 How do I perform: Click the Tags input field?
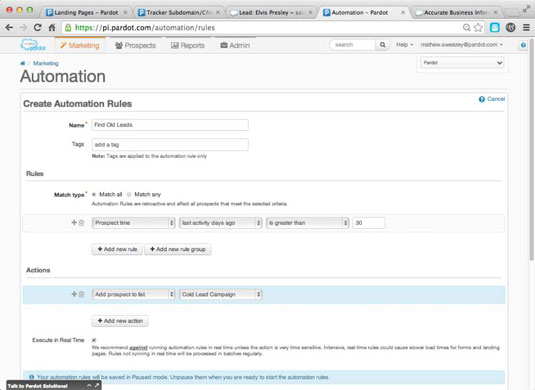click(170, 145)
